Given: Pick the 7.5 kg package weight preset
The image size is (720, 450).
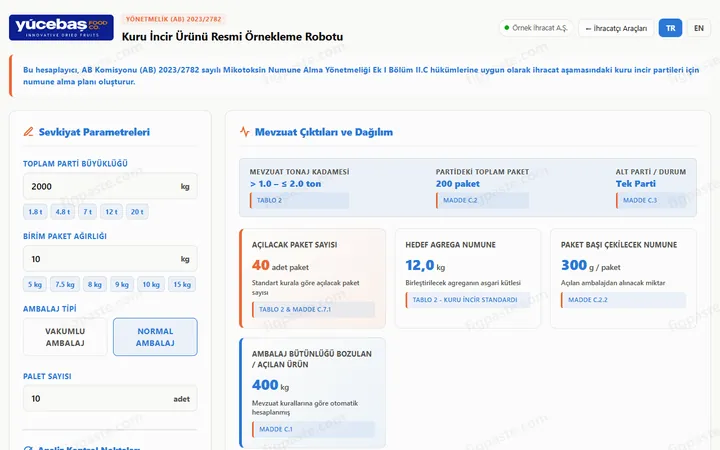Looking at the screenshot, I should pyautogui.click(x=65, y=284).
